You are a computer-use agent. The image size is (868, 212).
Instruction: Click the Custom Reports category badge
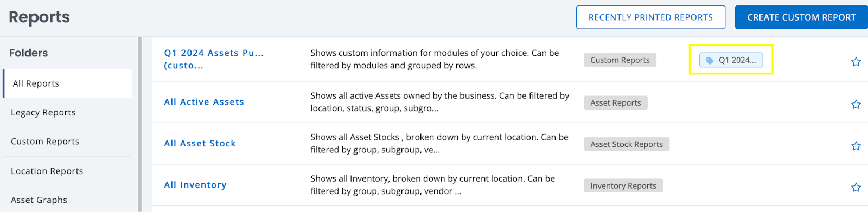pos(620,60)
